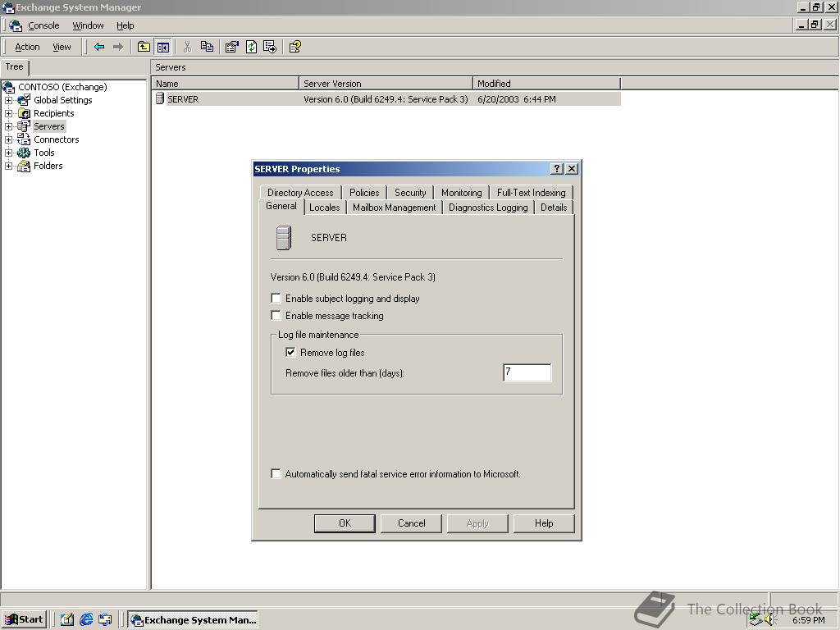
Task: Open the Action menu
Action: point(27,47)
